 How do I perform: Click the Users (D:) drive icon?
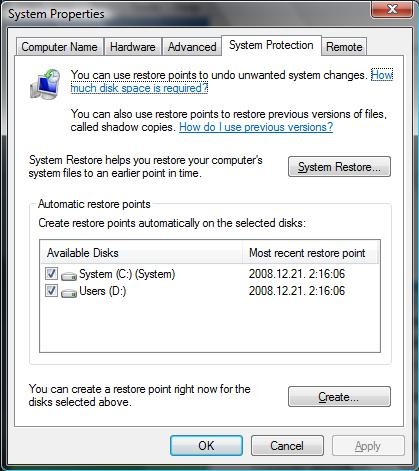(69, 293)
